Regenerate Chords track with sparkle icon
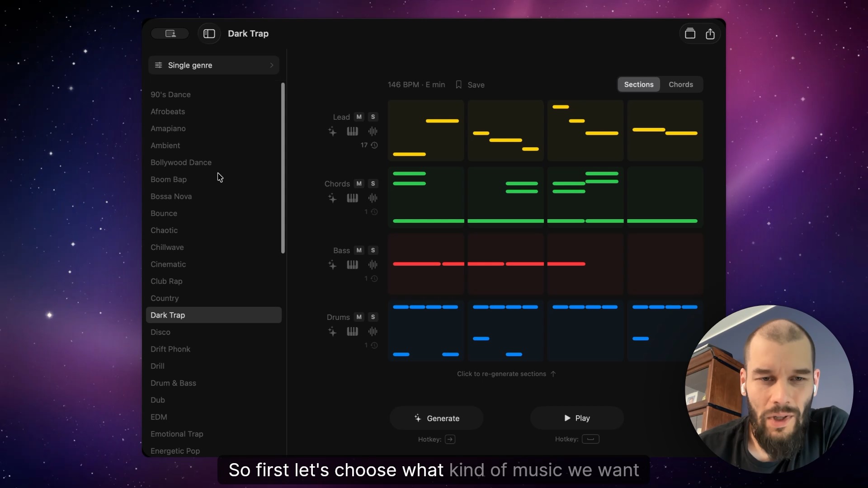 332,198
